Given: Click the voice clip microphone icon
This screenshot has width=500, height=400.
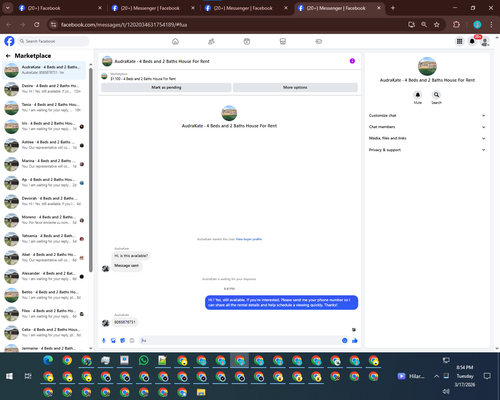Looking at the screenshot, I should (104, 340).
